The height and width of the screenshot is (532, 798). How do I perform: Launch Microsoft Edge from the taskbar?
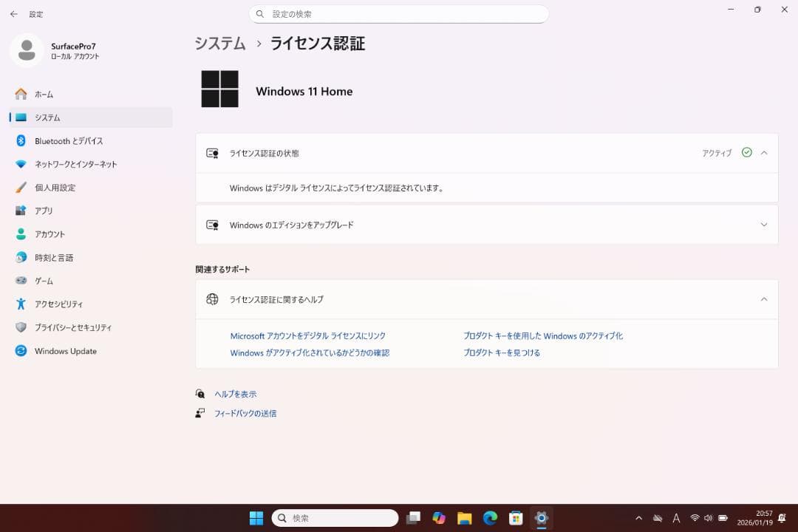click(490, 518)
